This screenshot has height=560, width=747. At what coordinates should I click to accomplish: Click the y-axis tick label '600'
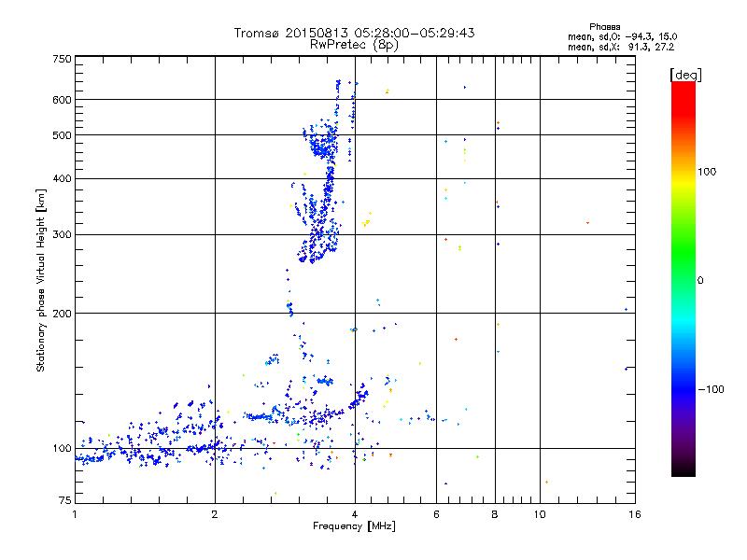pos(62,100)
